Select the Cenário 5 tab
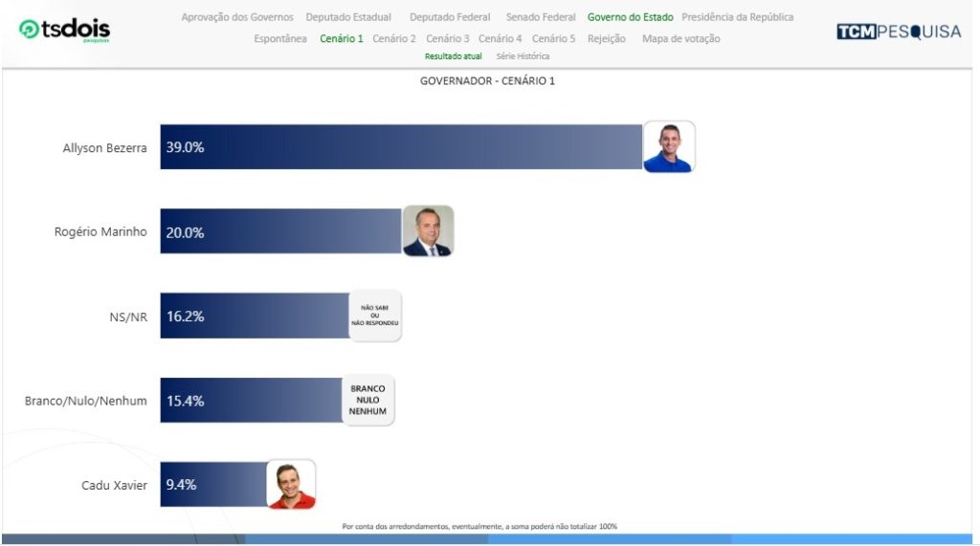This screenshot has height=546, width=980. click(x=554, y=38)
